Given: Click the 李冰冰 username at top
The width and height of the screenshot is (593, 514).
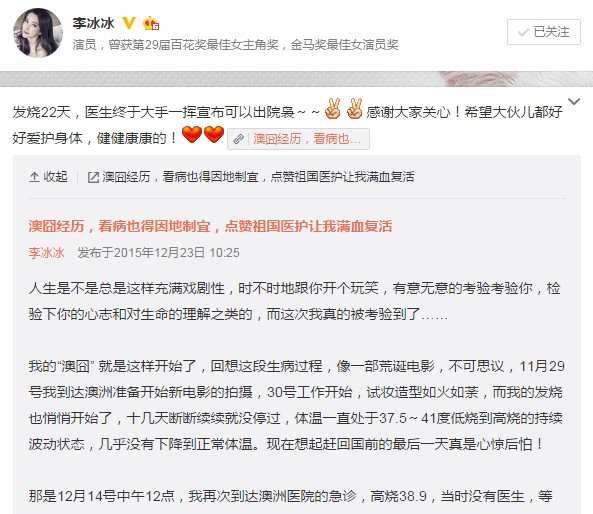Looking at the screenshot, I should (x=93, y=23).
